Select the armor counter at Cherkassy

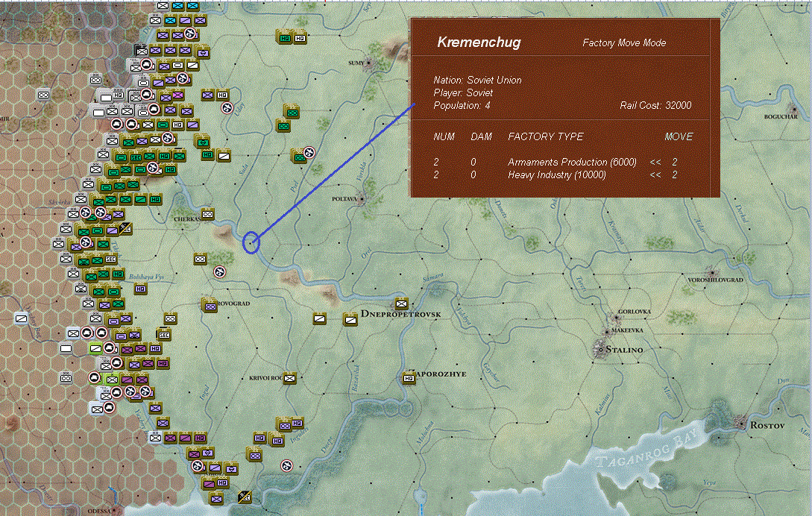[x=208, y=214]
